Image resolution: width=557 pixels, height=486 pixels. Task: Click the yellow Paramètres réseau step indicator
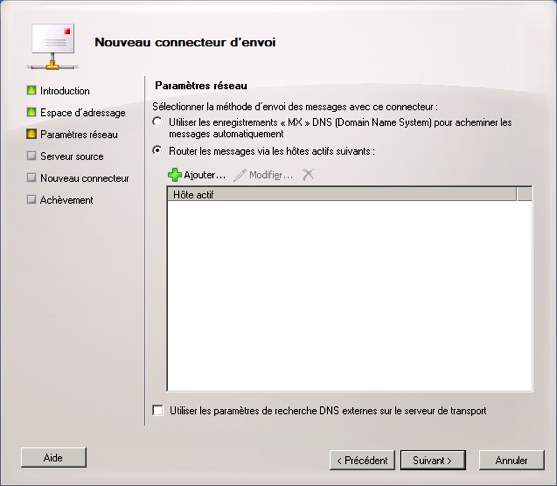[x=31, y=134]
